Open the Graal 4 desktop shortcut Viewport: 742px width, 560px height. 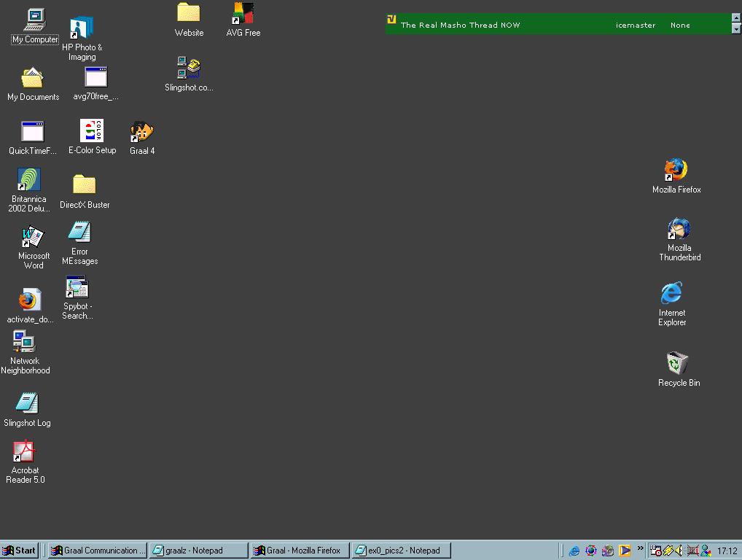tap(141, 133)
